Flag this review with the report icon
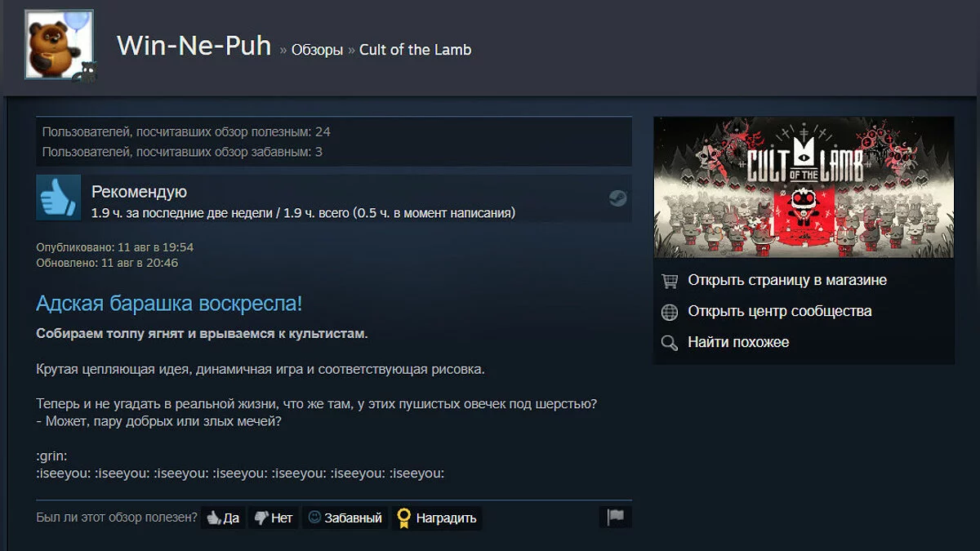 pyautogui.click(x=616, y=518)
